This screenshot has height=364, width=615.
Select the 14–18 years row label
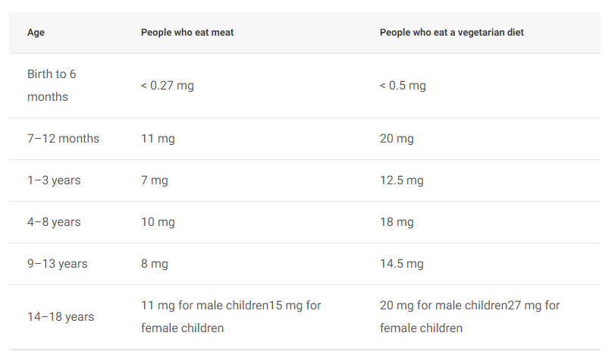click(61, 317)
